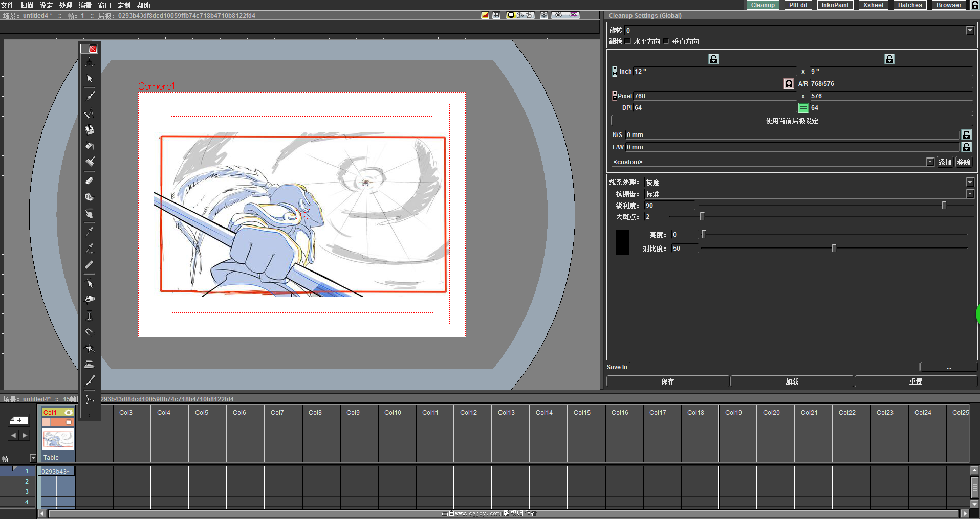The image size is (980, 519).
Task: Click the Save In path field
Action: pyautogui.click(x=774, y=367)
